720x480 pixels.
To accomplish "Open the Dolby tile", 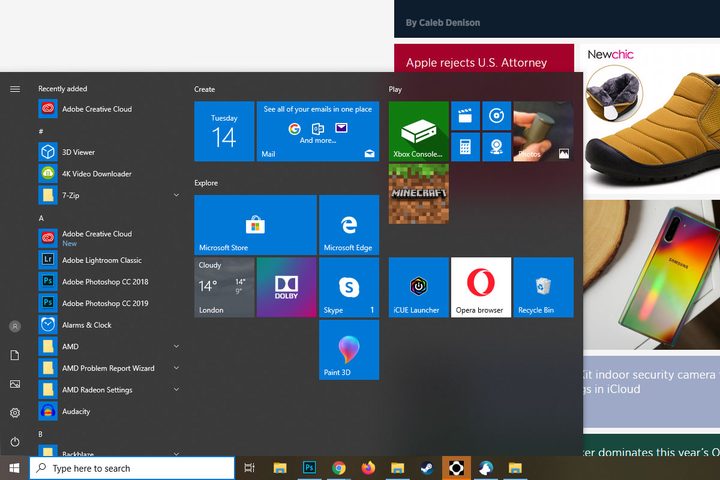I will pyautogui.click(x=287, y=287).
